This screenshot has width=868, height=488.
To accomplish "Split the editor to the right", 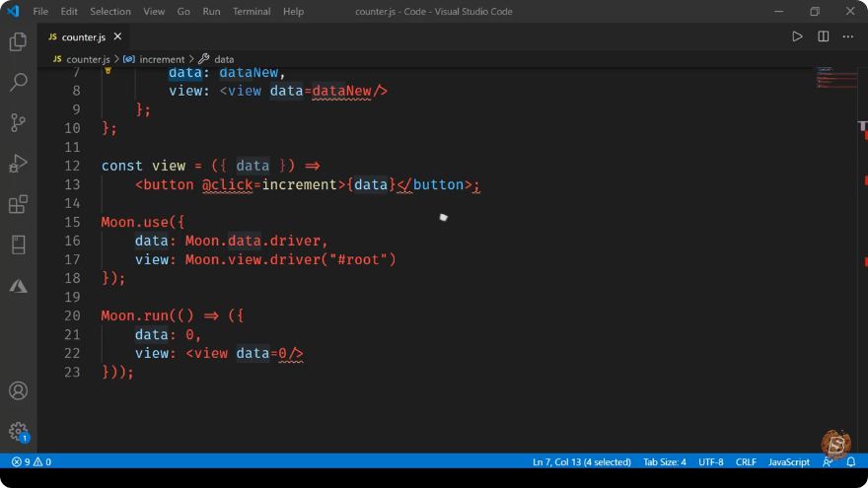I will coord(824,36).
